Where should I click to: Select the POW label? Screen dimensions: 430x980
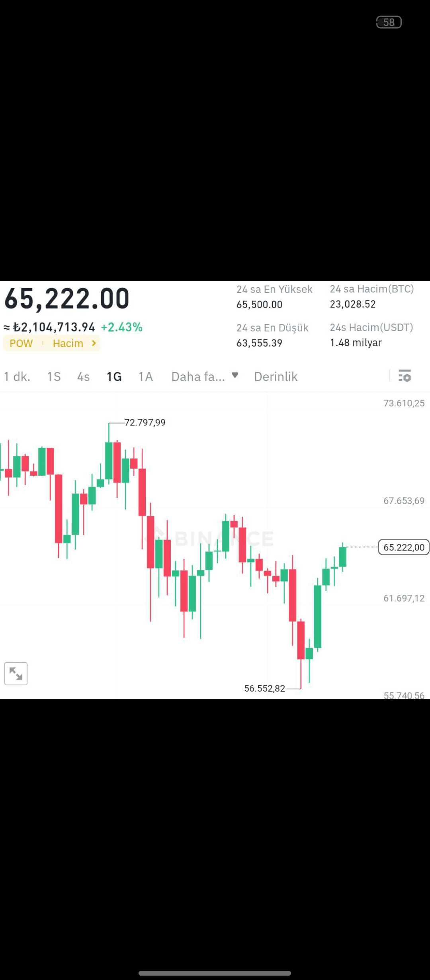20,343
